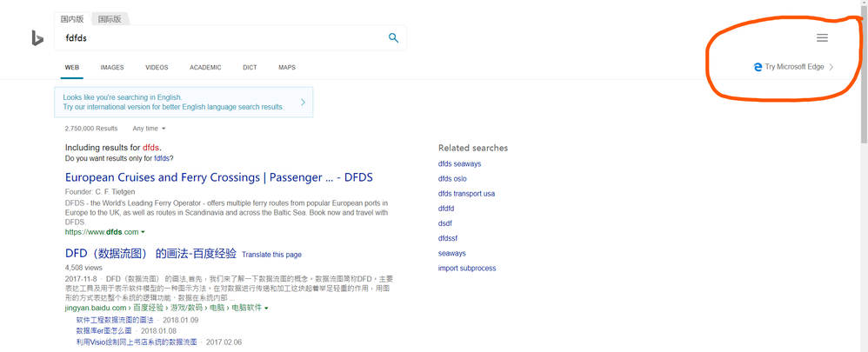Select the DICT tab
The height and width of the screenshot is (352, 868).
(250, 68)
